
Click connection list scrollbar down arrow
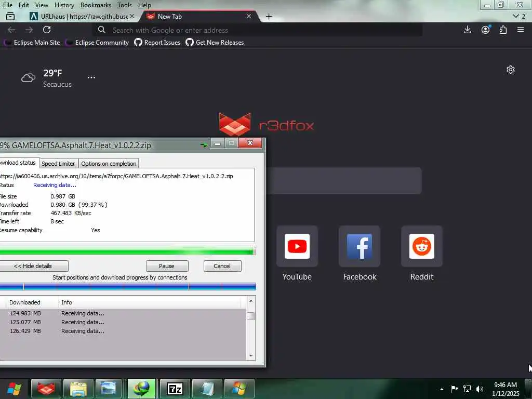tap(251, 355)
